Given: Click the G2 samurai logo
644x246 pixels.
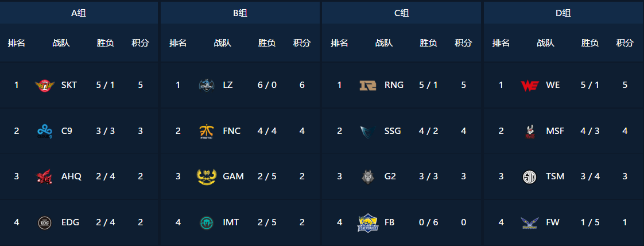Looking at the screenshot, I should coord(367,176).
